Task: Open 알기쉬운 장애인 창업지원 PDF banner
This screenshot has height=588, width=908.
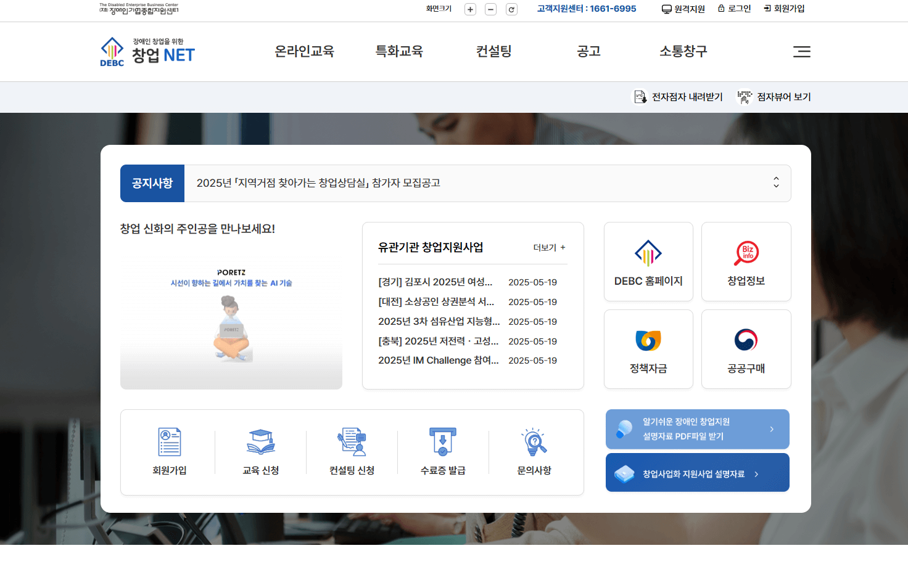Action: tap(698, 429)
